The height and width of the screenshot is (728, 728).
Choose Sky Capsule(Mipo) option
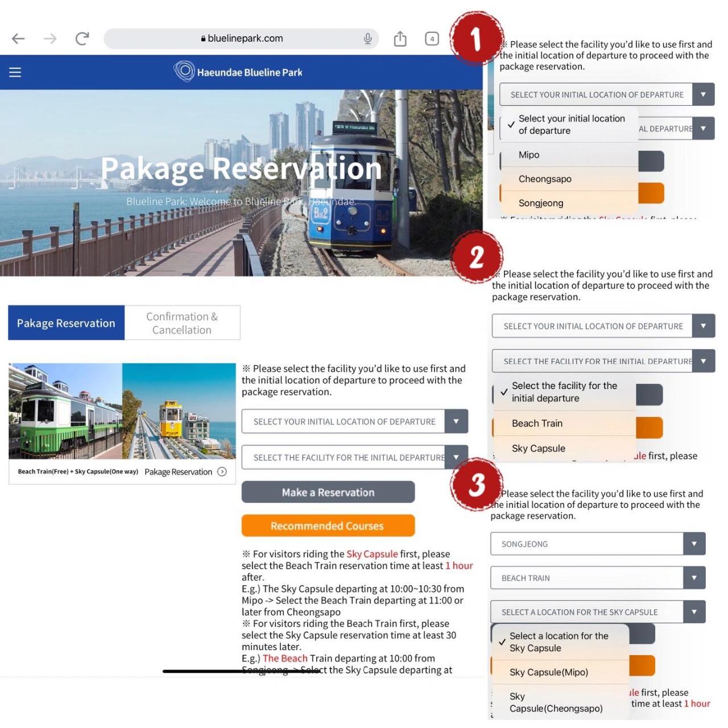[x=561, y=672]
